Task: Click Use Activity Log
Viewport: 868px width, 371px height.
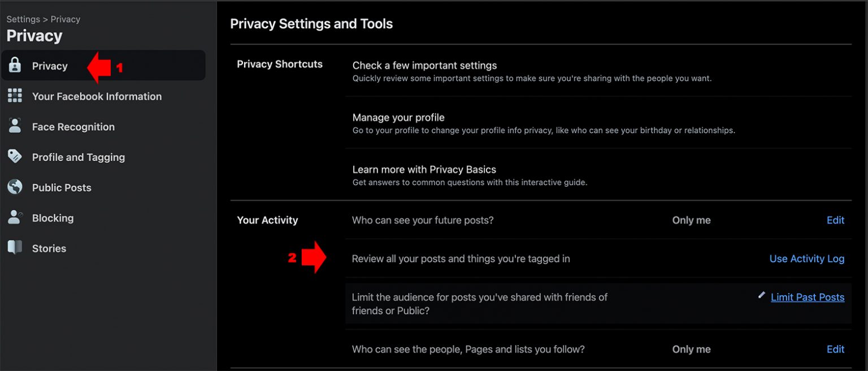Action: pyautogui.click(x=806, y=258)
